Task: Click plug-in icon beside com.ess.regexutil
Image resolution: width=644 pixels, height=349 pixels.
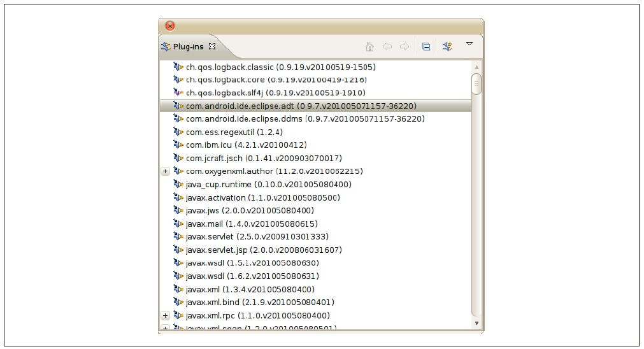Action: coord(178,132)
